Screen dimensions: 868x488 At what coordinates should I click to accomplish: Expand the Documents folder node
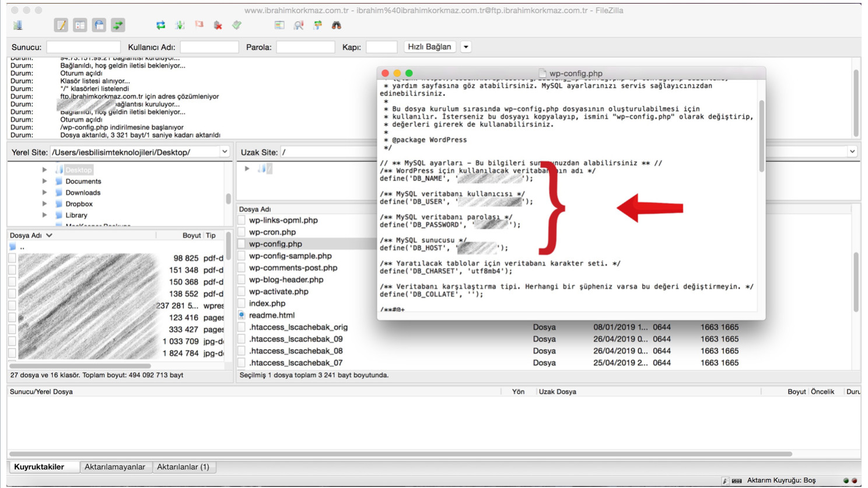(44, 181)
